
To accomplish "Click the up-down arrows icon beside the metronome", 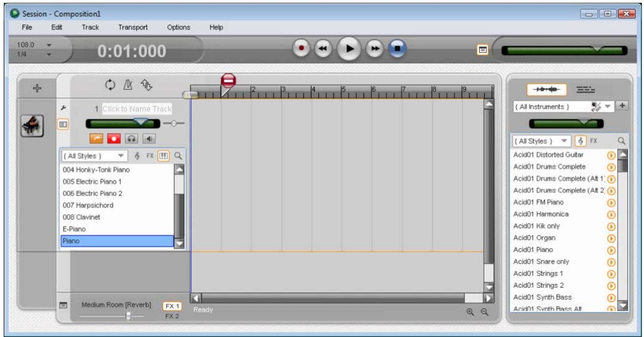I will [x=147, y=84].
